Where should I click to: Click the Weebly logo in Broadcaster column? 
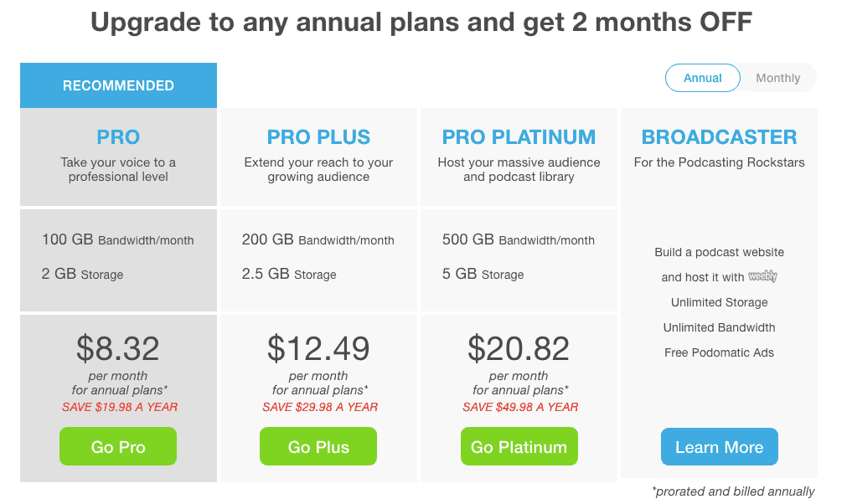[762, 276]
